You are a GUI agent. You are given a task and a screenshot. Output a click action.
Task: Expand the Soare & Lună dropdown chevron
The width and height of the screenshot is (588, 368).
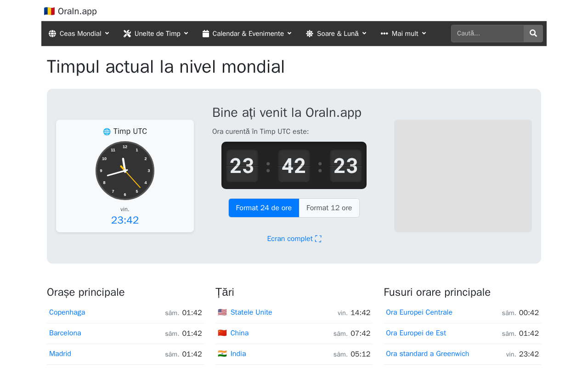coord(364,34)
